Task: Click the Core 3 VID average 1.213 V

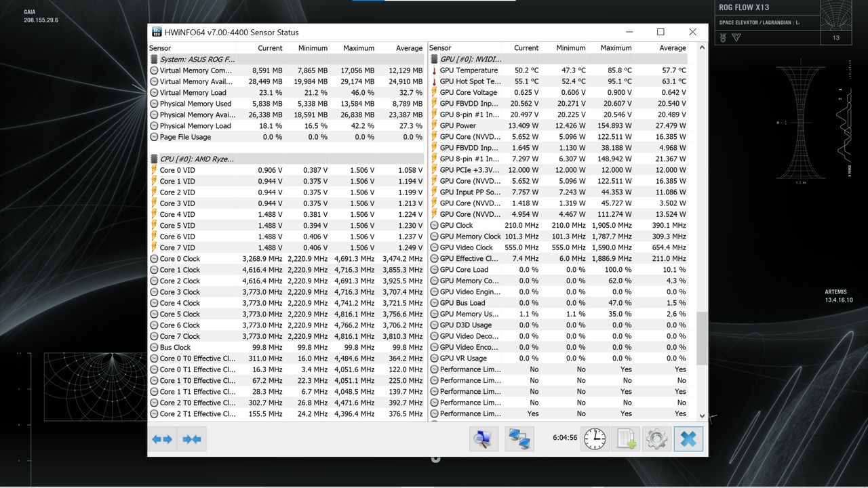Action: (410, 203)
